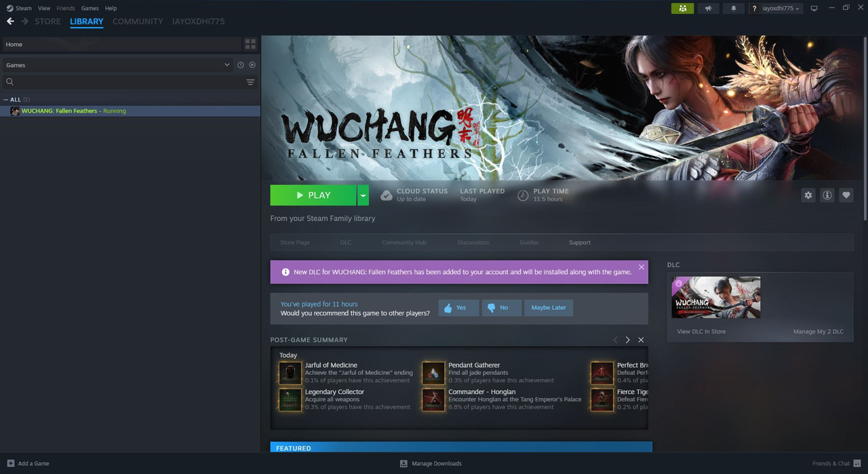This screenshot has height=474, width=868.
Task: Open the Store Page link
Action: click(295, 243)
